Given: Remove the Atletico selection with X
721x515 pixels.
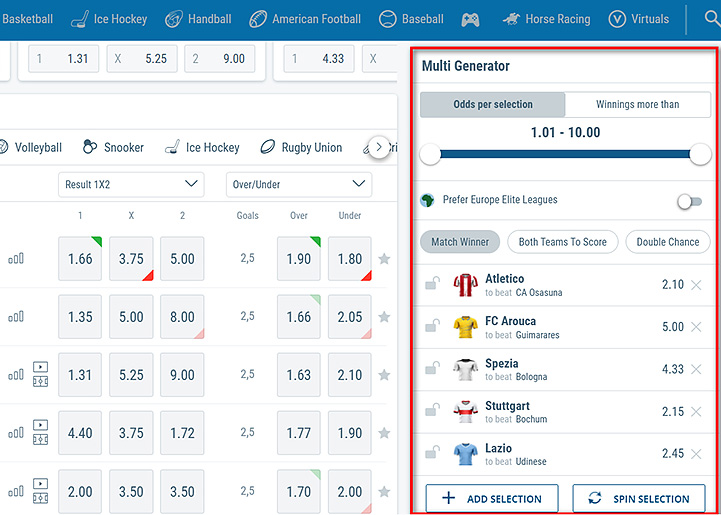Looking at the screenshot, I should point(696,285).
